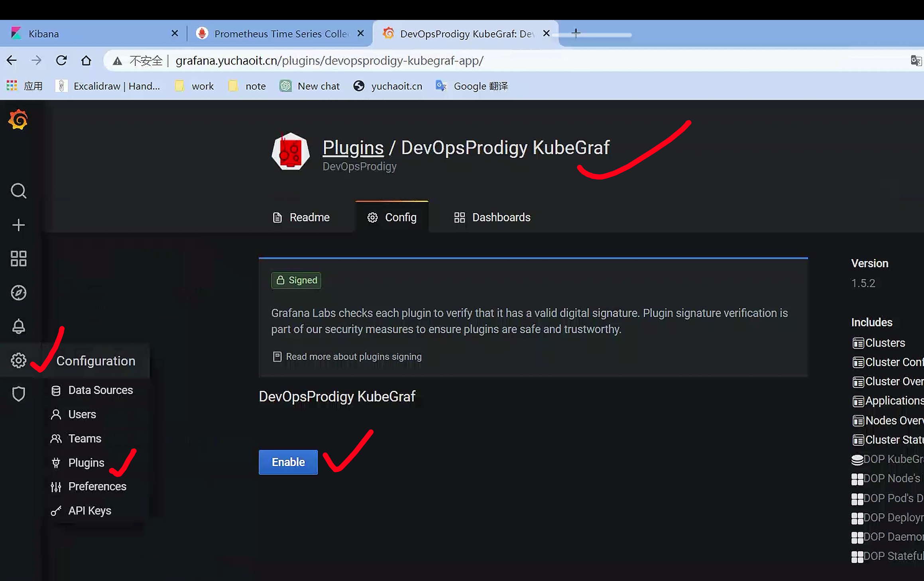This screenshot has height=581, width=924.
Task: Open the Alerting bell icon
Action: 18,326
